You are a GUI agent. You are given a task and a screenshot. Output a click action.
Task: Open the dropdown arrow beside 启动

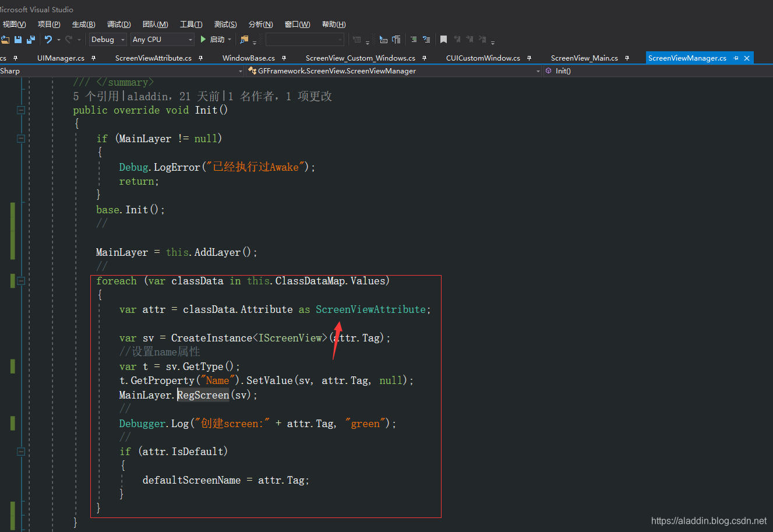pyautogui.click(x=230, y=40)
